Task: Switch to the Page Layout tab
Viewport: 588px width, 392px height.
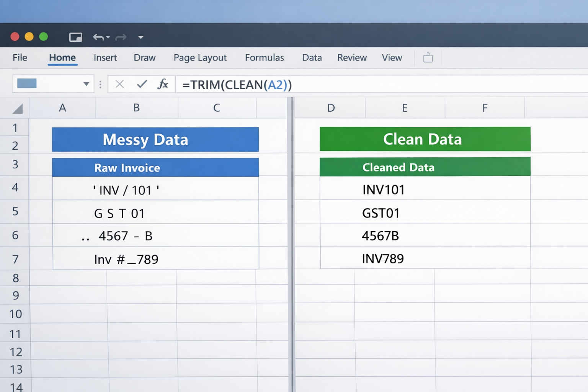Action: (200, 57)
